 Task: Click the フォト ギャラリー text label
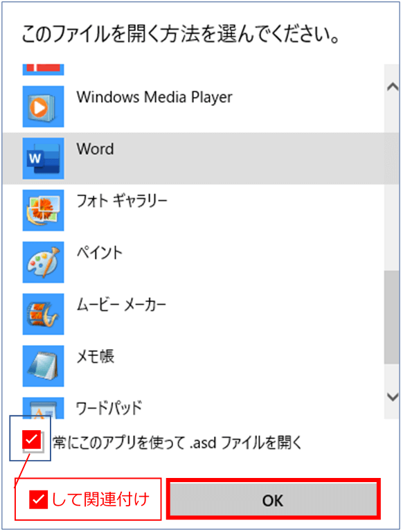tap(122, 200)
